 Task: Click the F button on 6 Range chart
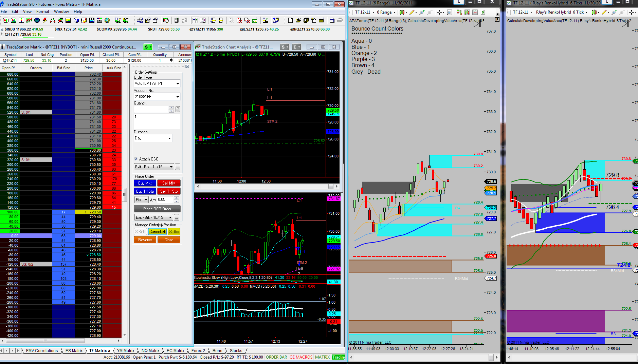click(497, 20)
